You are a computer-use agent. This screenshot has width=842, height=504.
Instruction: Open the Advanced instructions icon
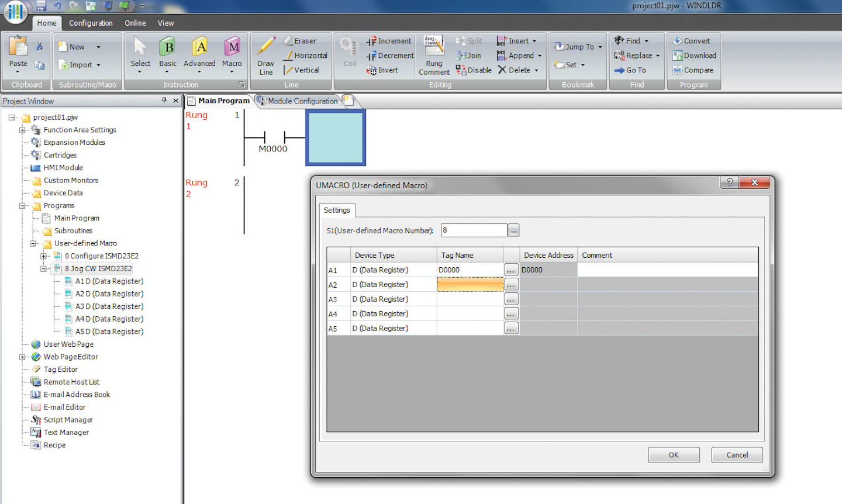point(200,48)
